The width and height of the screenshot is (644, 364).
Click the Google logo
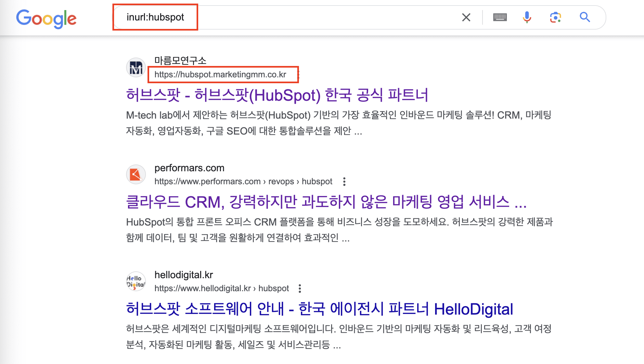46,19
